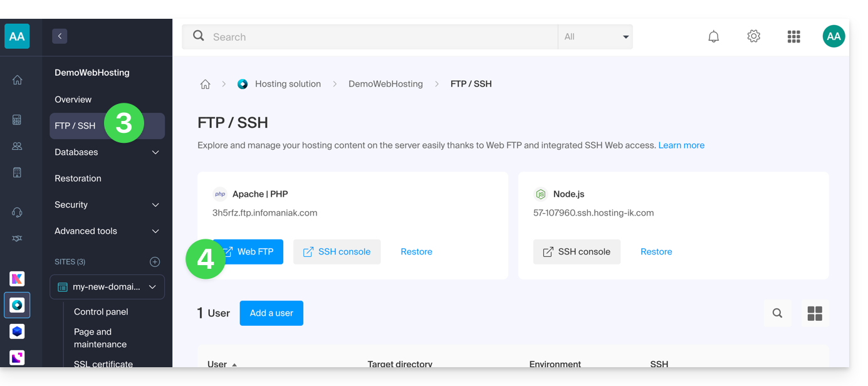Select Restoration in the sidebar menu
Screen dimensions: 868x386
(x=78, y=179)
